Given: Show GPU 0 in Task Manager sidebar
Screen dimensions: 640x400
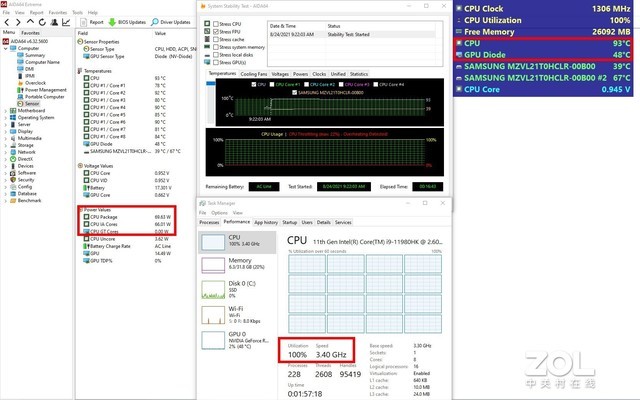Looking at the screenshot, I should (x=237, y=340).
